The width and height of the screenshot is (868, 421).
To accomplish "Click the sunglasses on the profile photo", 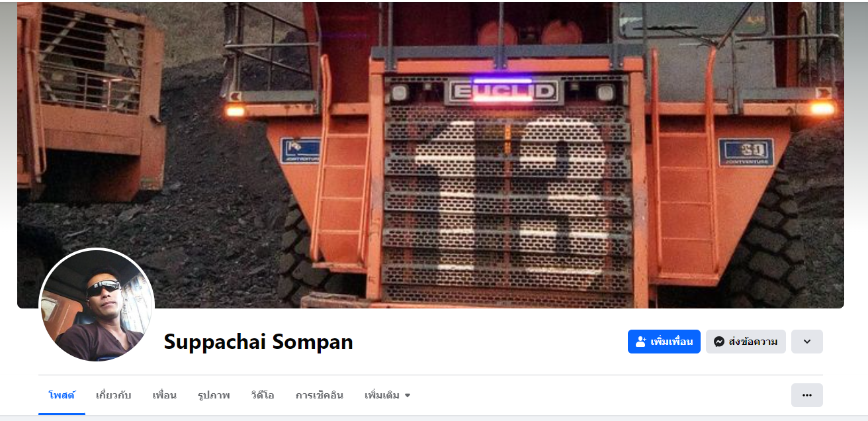I will pos(104,287).
